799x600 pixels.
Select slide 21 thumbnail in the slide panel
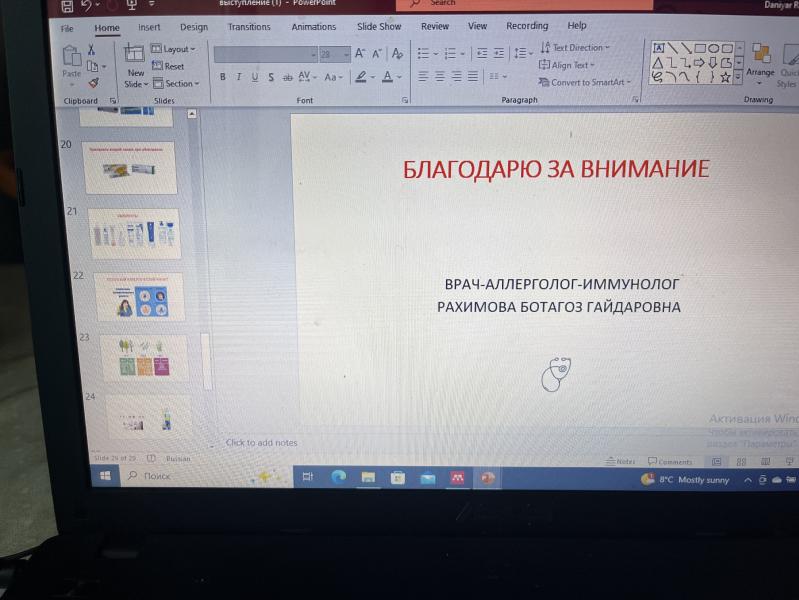click(x=134, y=234)
